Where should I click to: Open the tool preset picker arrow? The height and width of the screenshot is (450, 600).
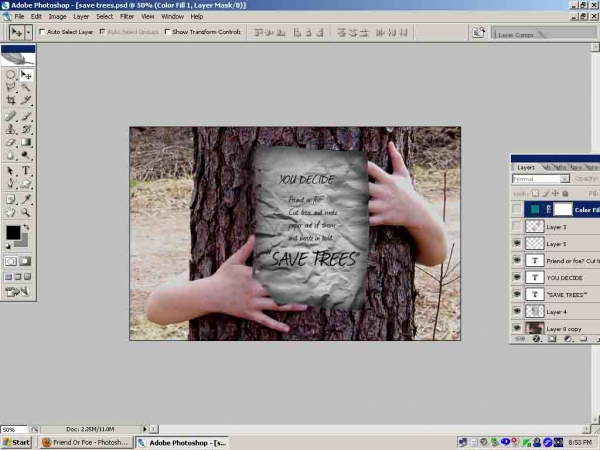(x=28, y=33)
